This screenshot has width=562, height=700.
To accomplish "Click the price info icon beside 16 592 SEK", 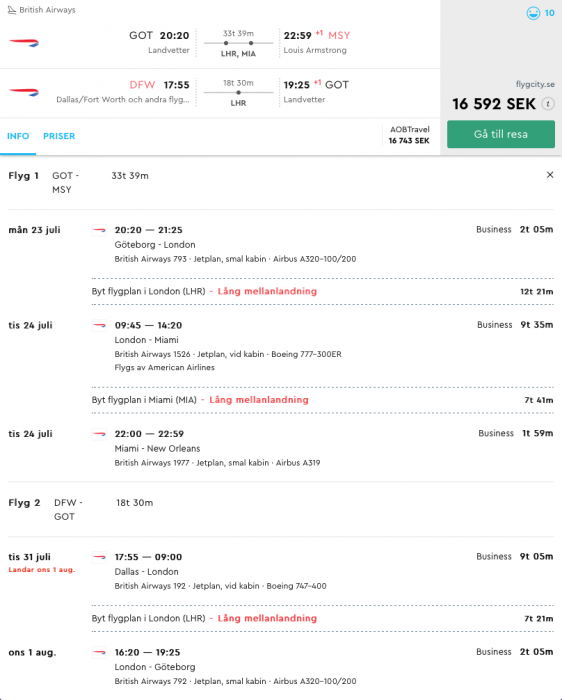I will tap(548, 104).
